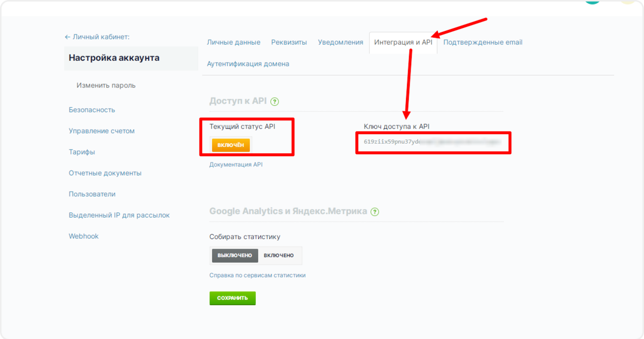Open the Подтвержденные email tab
This screenshot has height=339, width=644.
[483, 42]
